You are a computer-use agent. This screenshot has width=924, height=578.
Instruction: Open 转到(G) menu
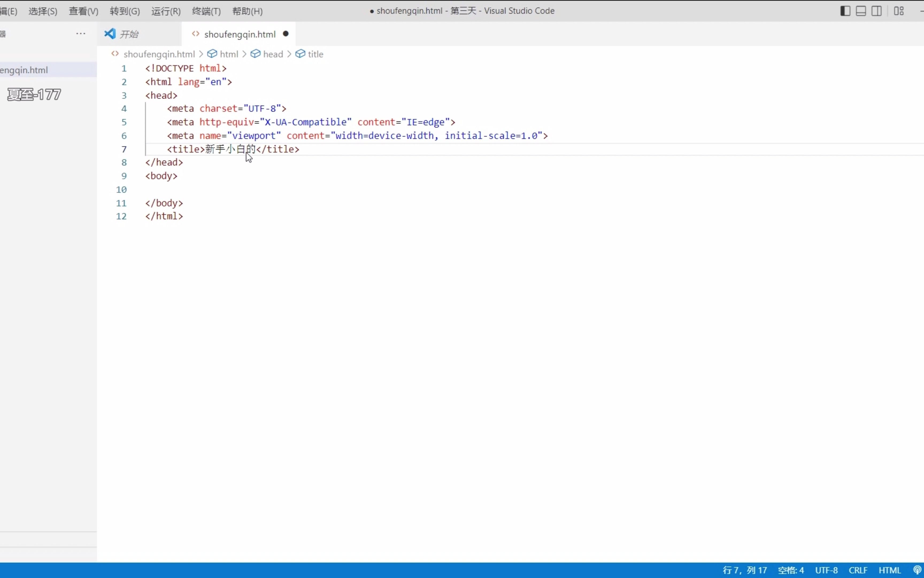125,11
